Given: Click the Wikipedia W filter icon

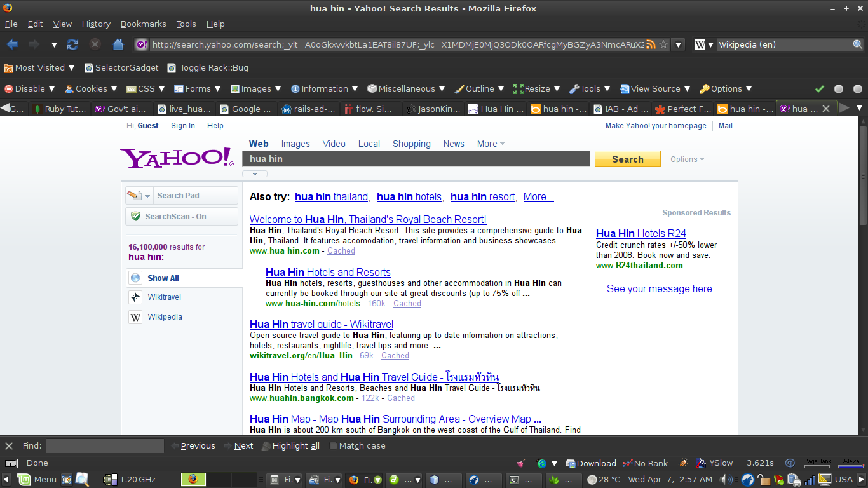Looking at the screenshot, I should 135,317.
